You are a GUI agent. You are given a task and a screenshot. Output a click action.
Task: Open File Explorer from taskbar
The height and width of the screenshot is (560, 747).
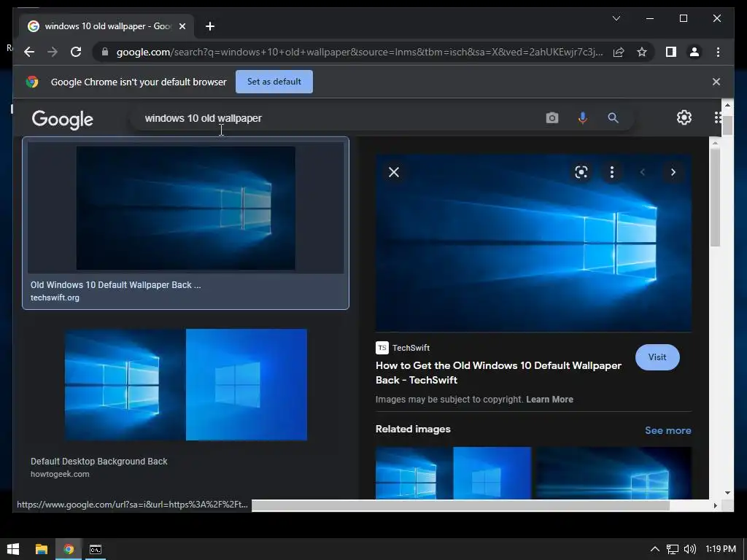pyautogui.click(x=42, y=549)
